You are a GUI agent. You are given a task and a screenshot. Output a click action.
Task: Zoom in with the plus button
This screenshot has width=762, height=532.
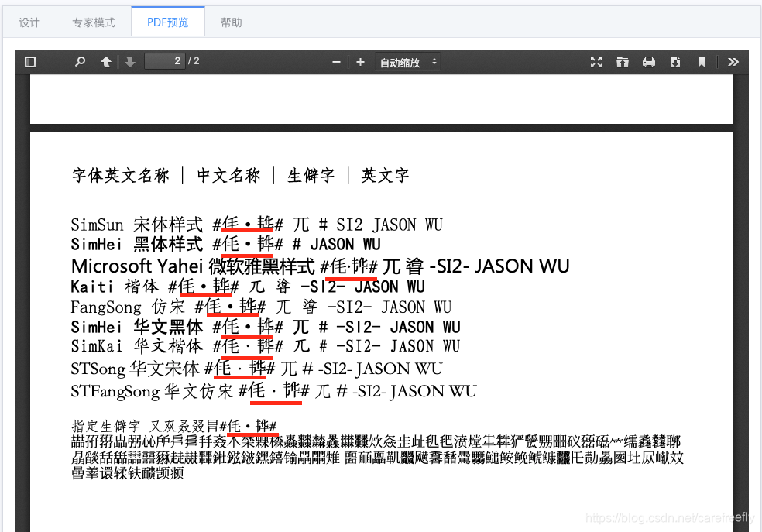(360, 62)
